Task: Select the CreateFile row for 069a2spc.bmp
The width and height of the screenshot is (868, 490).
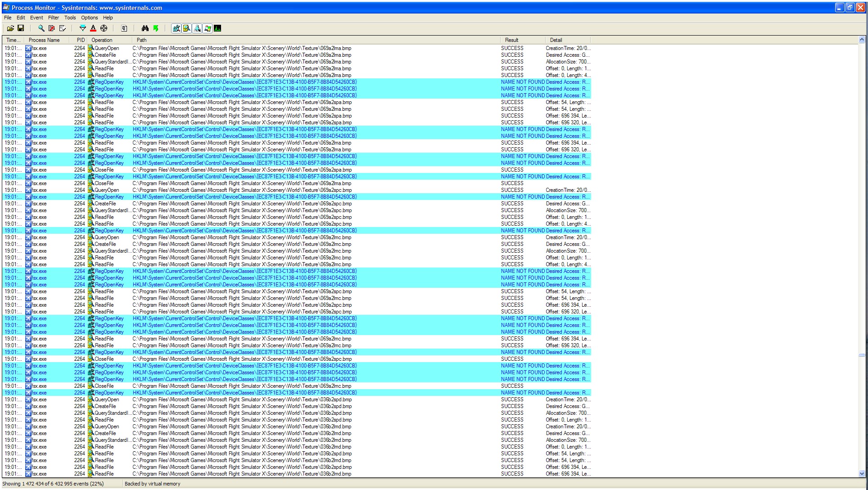Action: [x=297, y=204]
